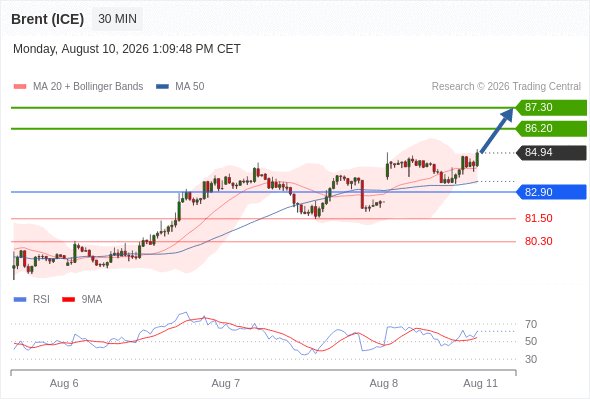
Task: Click the pink MA 20 + Bollinger Bands swatch
Action: tap(20, 87)
